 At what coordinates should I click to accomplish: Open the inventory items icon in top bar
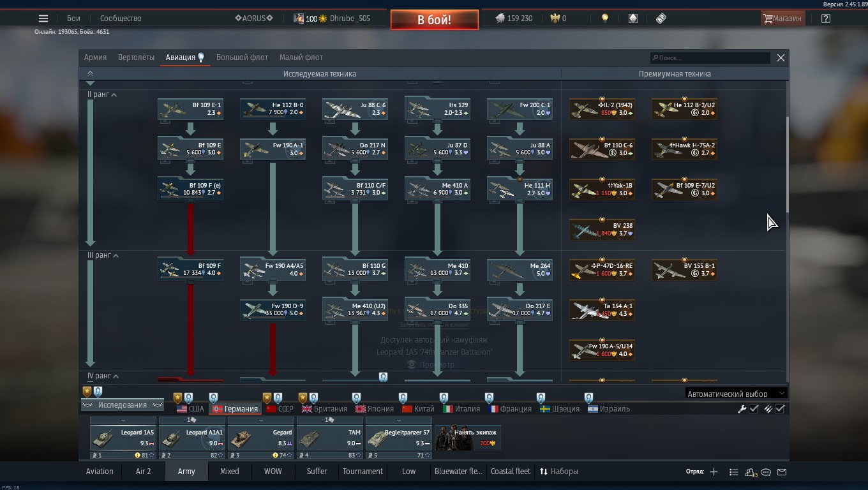tap(661, 19)
